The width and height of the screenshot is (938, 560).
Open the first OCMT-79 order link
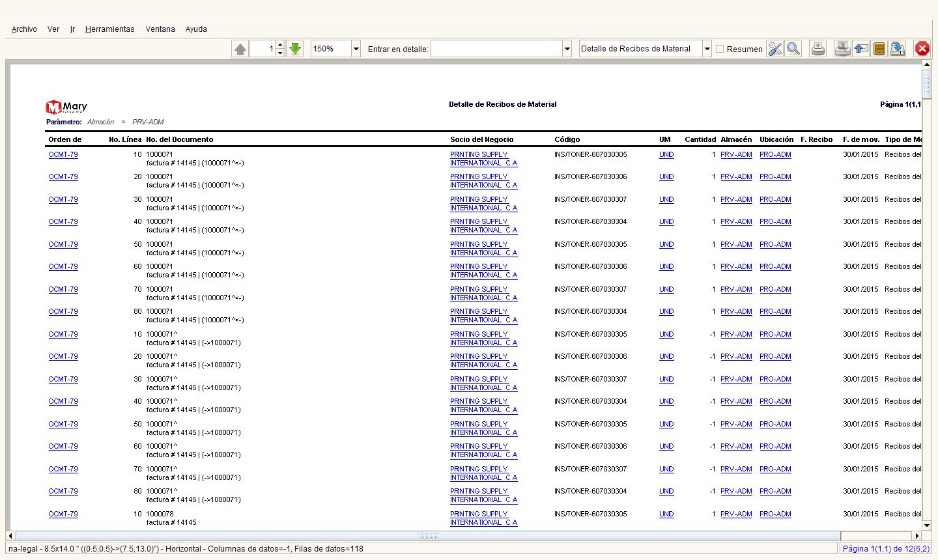pyautogui.click(x=63, y=155)
